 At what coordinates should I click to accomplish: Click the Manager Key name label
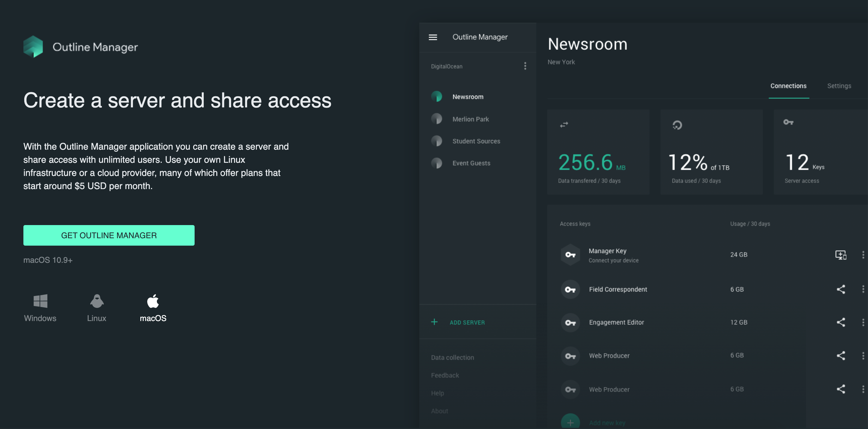pyautogui.click(x=607, y=251)
